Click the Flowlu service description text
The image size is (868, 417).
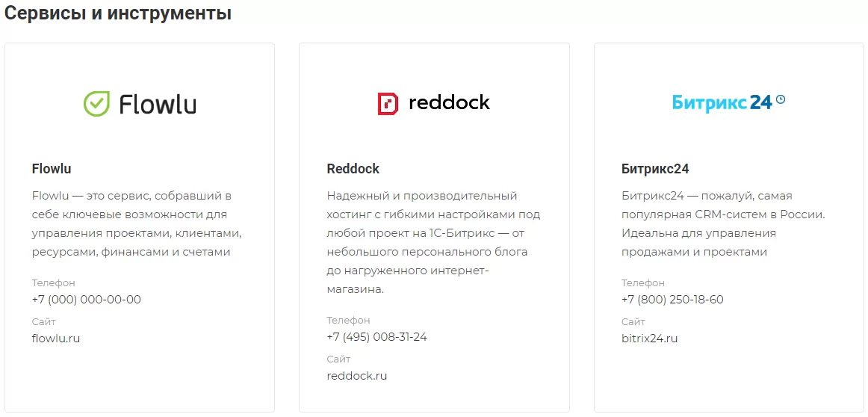[x=137, y=223]
